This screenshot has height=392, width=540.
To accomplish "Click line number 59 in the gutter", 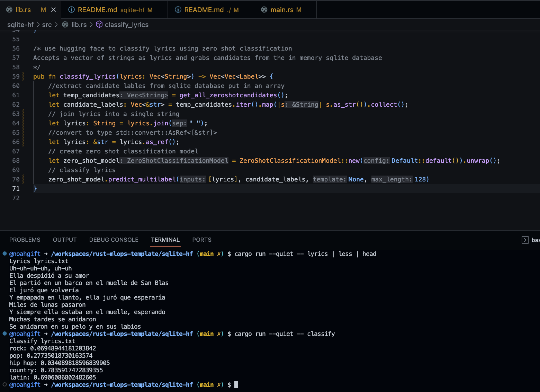I will click(16, 77).
